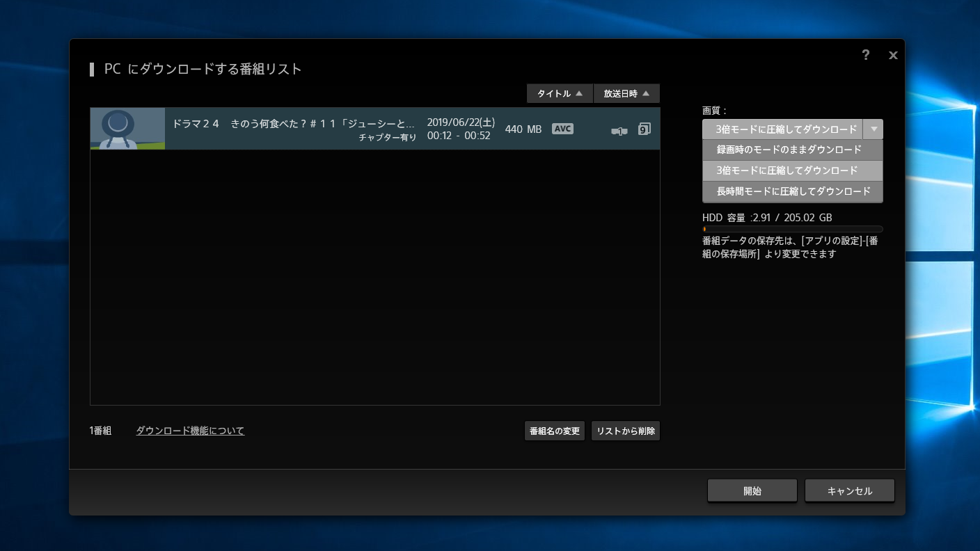Open the ダウンロード機能について link
980x551 pixels.
[x=190, y=431]
